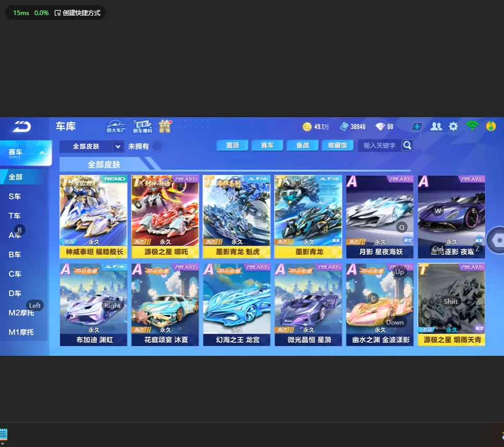The image size is (504, 447).
Task: Select the 微光晶恒 星漪 car card
Action: (x=308, y=305)
